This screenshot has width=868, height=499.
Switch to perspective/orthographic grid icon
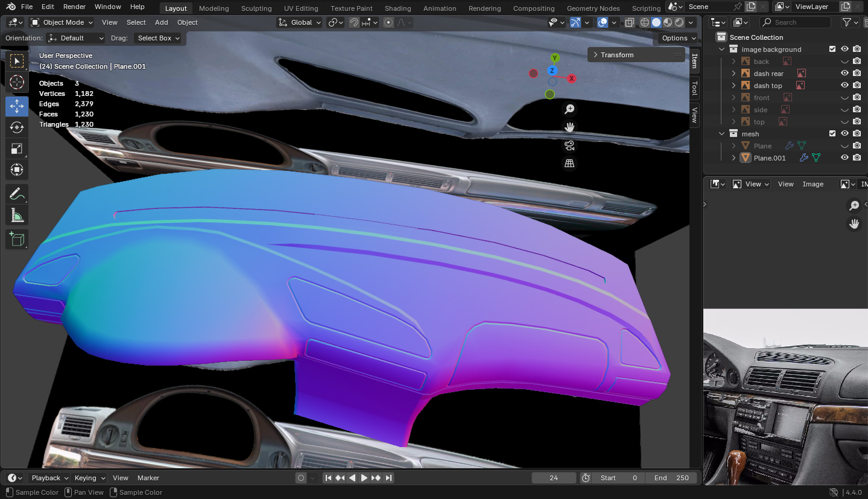pos(569,164)
